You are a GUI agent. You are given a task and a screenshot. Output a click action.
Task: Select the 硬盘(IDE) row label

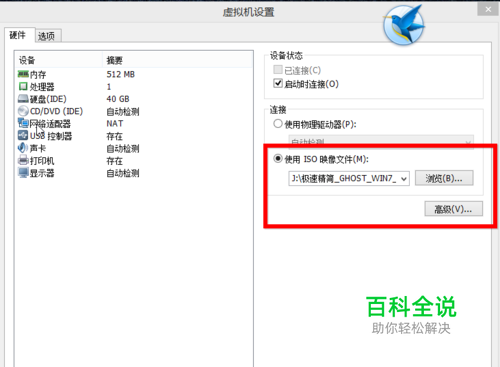[48, 99]
